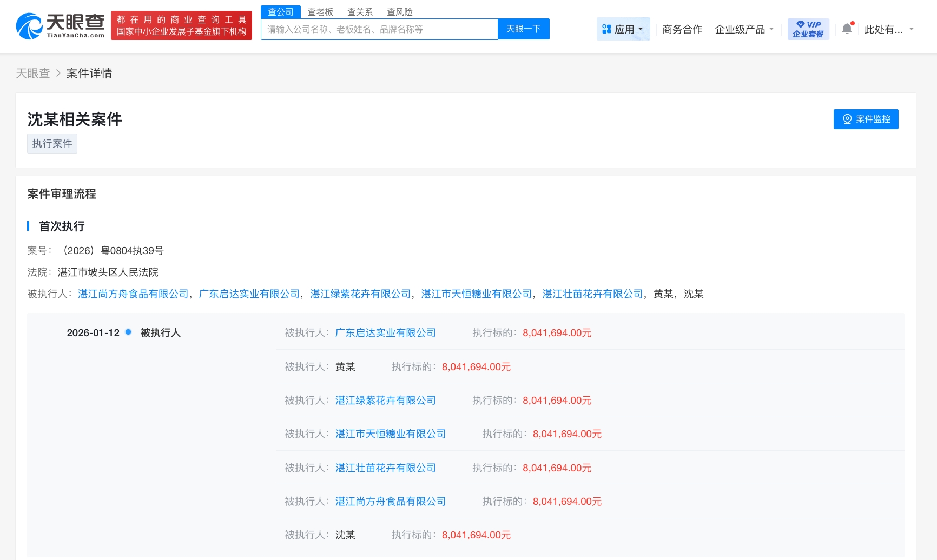Click the 案件监控 button
This screenshot has width=937, height=560.
pos(866,119)
